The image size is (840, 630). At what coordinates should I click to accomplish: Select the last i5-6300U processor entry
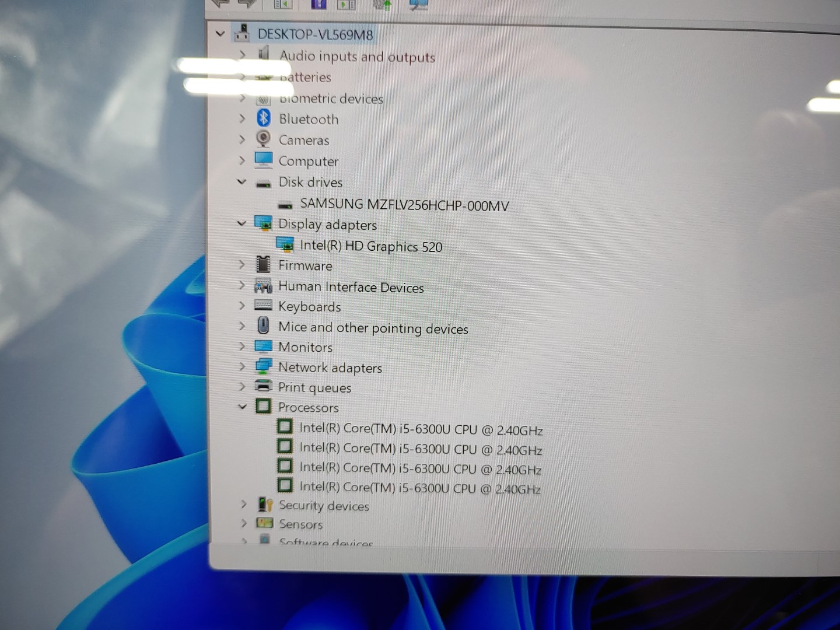[419, 488]
